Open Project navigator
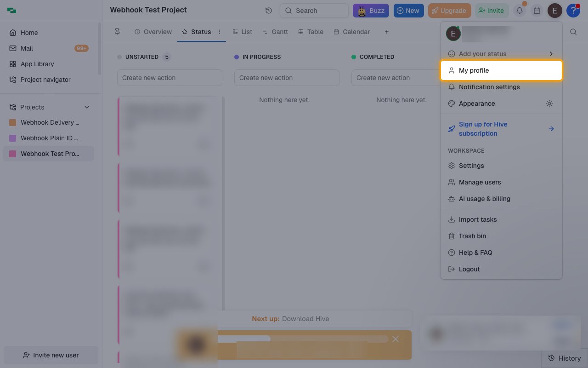Screen dimensions: 588x368 tap(48, 80)
